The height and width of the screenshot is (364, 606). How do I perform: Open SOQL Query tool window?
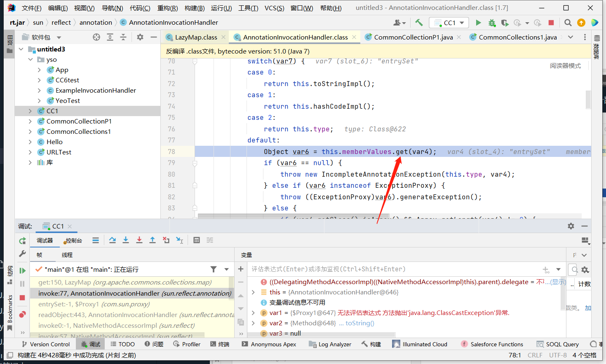tap(557, 344)
